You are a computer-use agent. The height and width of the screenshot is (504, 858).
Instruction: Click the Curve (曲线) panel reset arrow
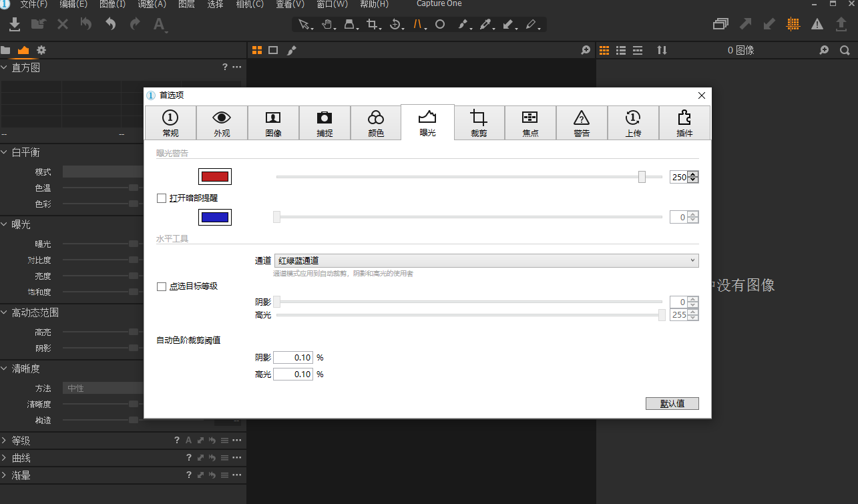coord(212,458)
